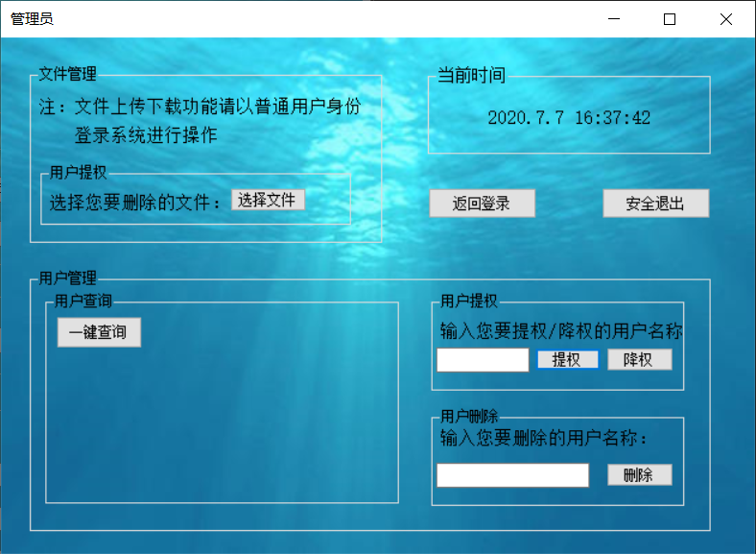Click the current time display 2020.7.7 16:37:42

[x=569, y=118]
